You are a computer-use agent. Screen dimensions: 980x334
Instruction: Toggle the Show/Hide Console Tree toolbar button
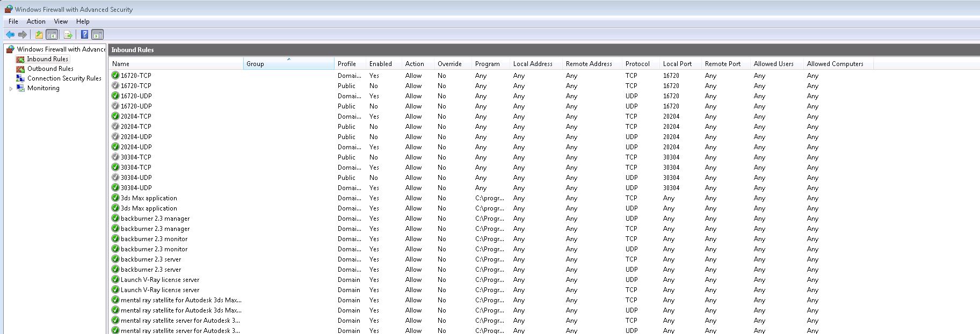coord(52,34)
